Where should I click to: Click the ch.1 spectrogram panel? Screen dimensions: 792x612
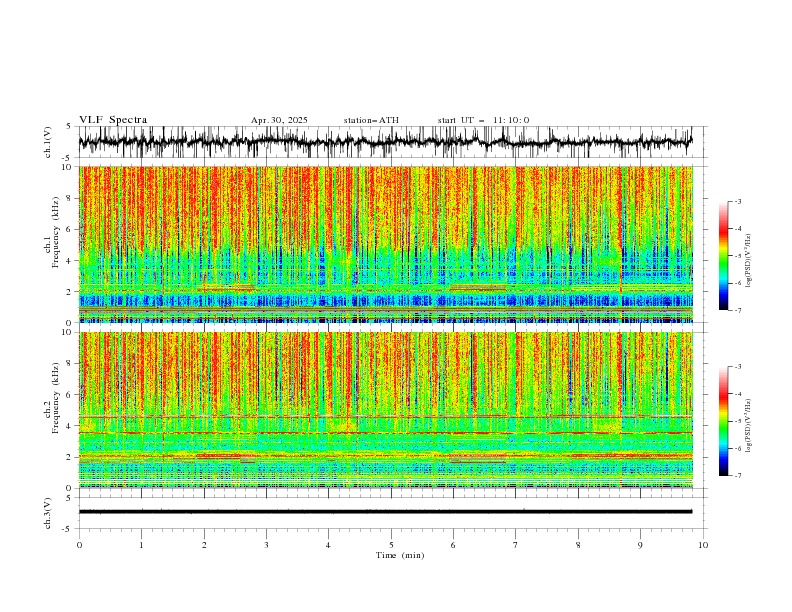[x=386, y=244]
